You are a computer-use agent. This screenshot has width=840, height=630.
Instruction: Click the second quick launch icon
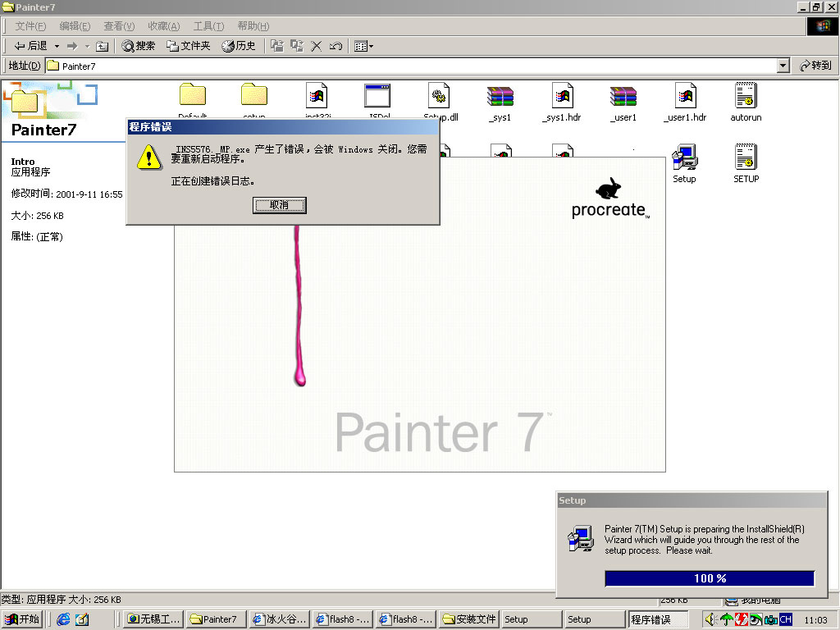pos(82,619)
